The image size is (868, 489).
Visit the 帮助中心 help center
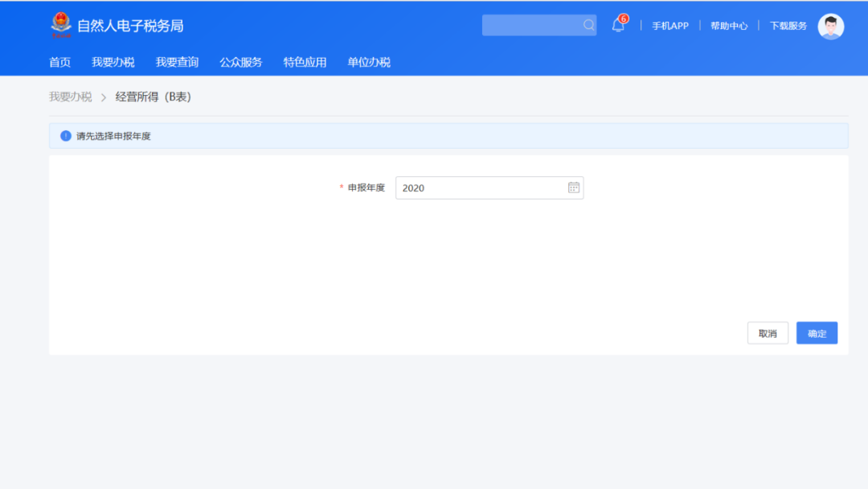tap(728, 25)
